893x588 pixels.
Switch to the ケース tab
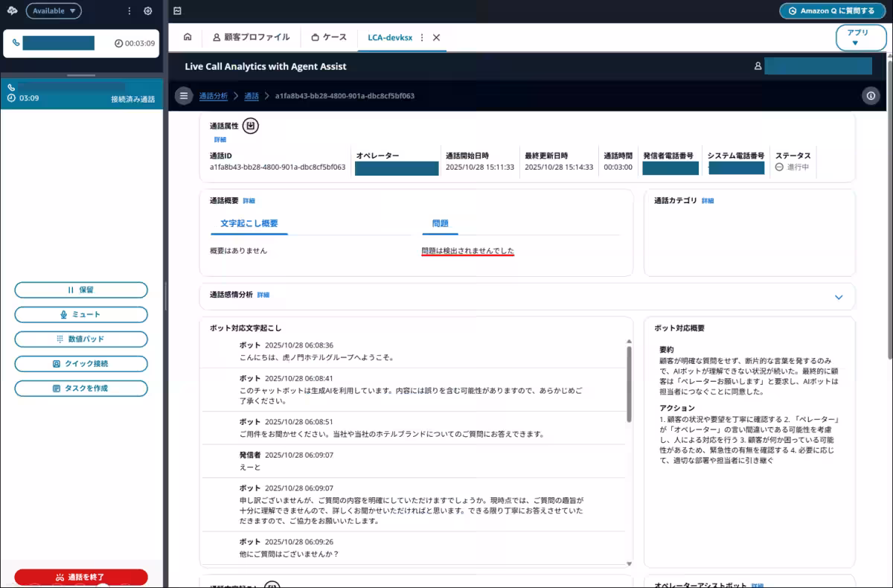coord(329,37)
